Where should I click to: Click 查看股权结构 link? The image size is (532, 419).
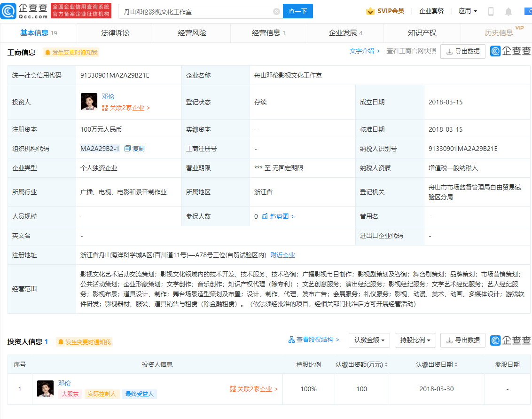(318, 340)
